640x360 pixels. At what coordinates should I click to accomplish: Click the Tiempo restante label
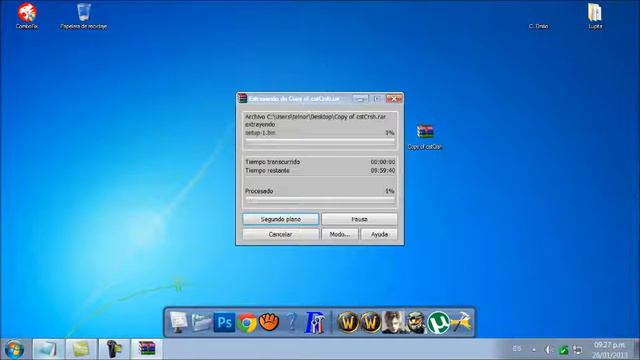coord(267,171)
